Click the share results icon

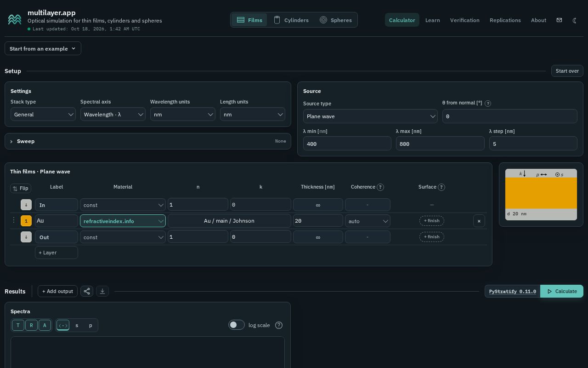[87, 291]
